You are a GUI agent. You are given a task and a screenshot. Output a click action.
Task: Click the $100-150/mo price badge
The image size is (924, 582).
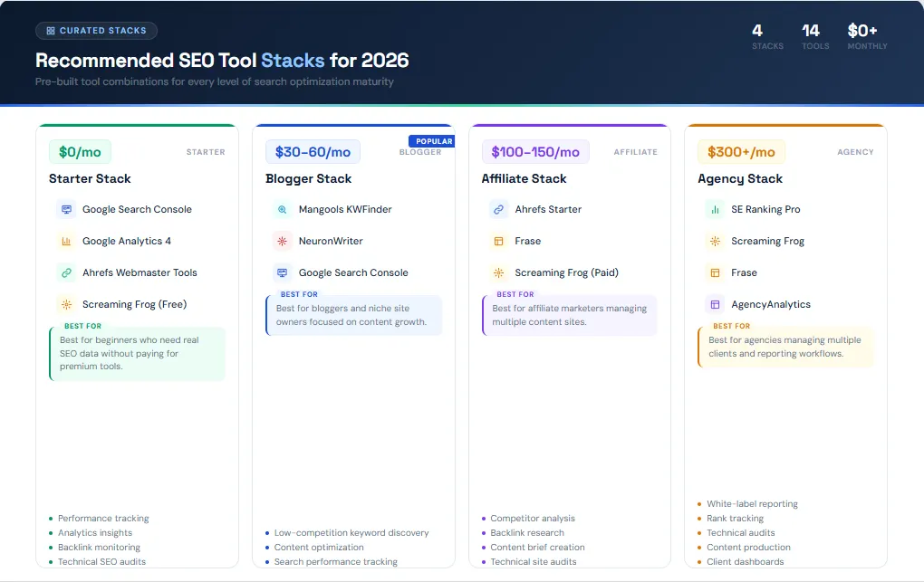tap(535, 152)
